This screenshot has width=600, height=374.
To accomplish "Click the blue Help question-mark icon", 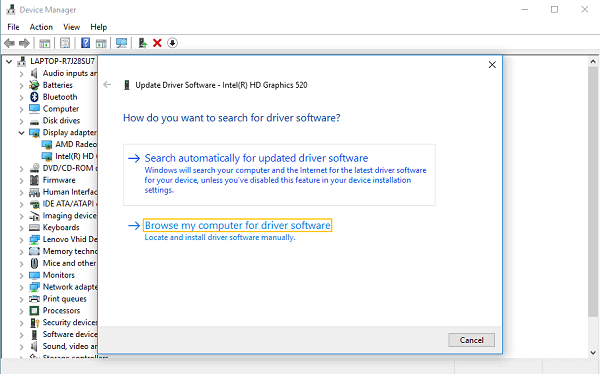I will point(85,43).
